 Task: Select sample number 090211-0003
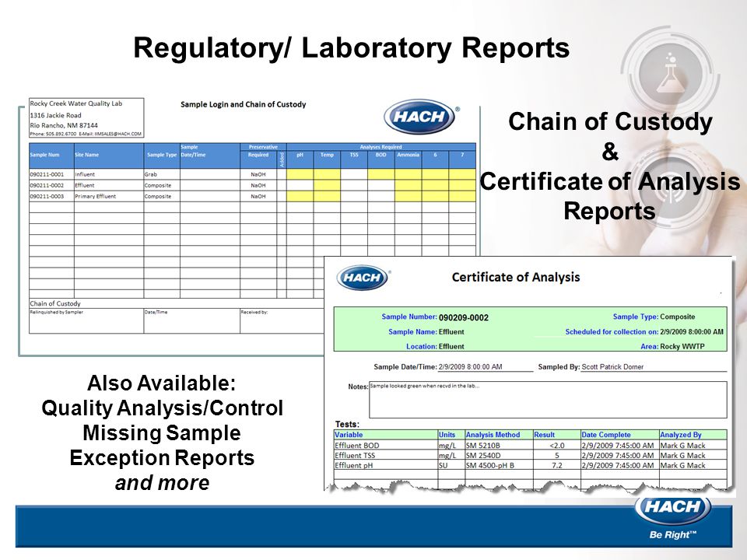pyautogui.click(x=47, y=196)
